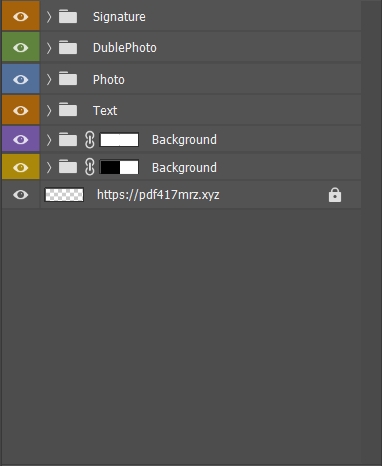382x466 pixels.
Task: Select the black-and-white layer mask thumbnail
Action: (x=119, y=167)
